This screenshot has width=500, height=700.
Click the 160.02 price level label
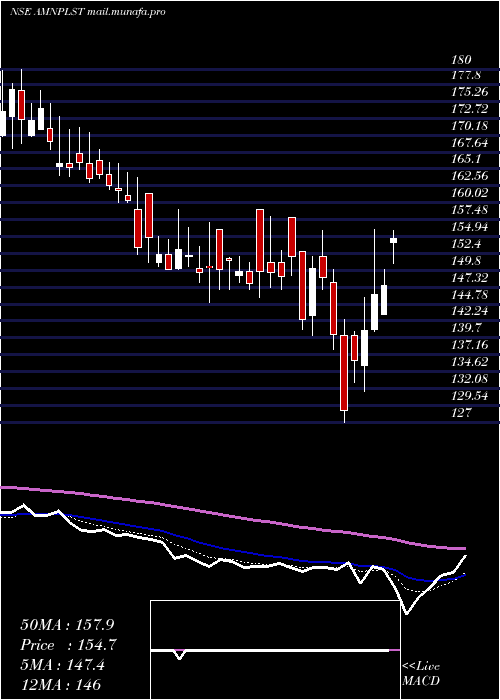click(470, 194)
